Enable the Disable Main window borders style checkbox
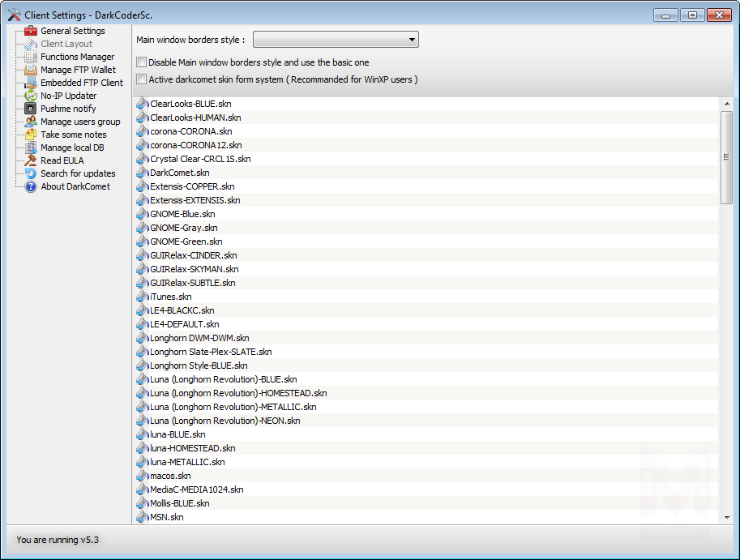 (142, 62)
